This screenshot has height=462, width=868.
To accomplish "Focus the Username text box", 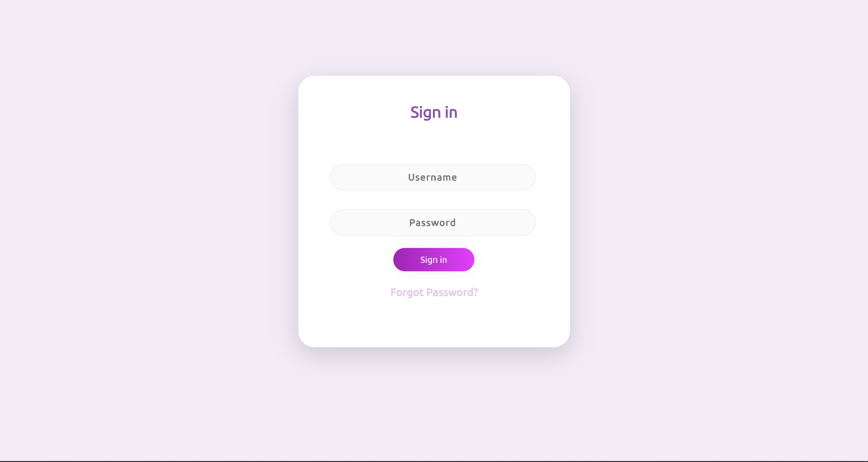I will [433, 177].
